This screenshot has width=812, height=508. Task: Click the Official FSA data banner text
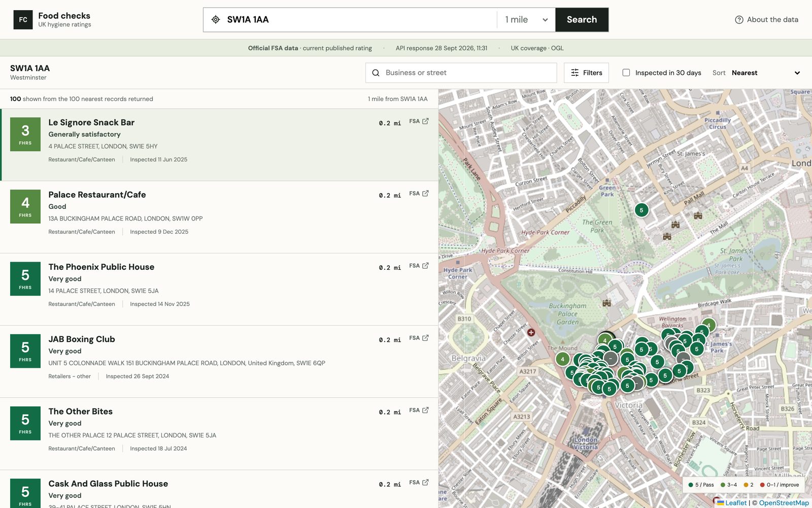[x=273, y=48]
